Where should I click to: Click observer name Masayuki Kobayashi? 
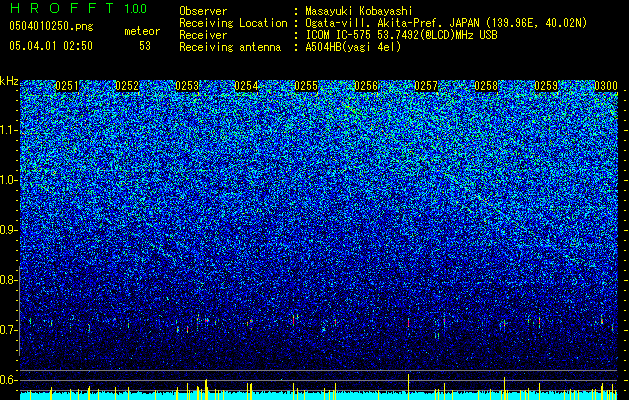click(359, 11)
